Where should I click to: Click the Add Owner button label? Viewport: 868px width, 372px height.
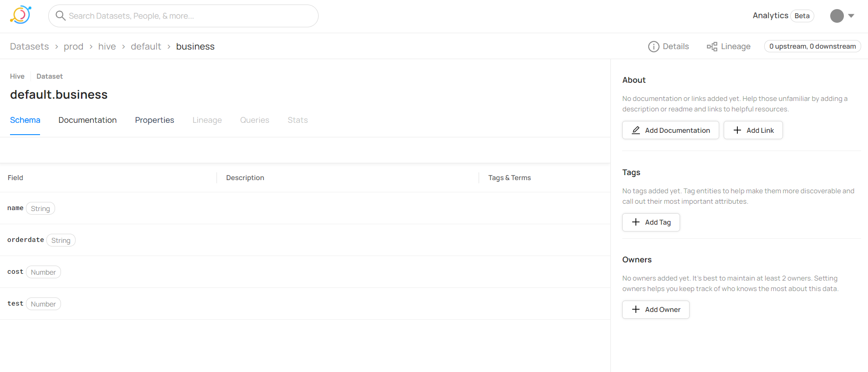(663, 310)
